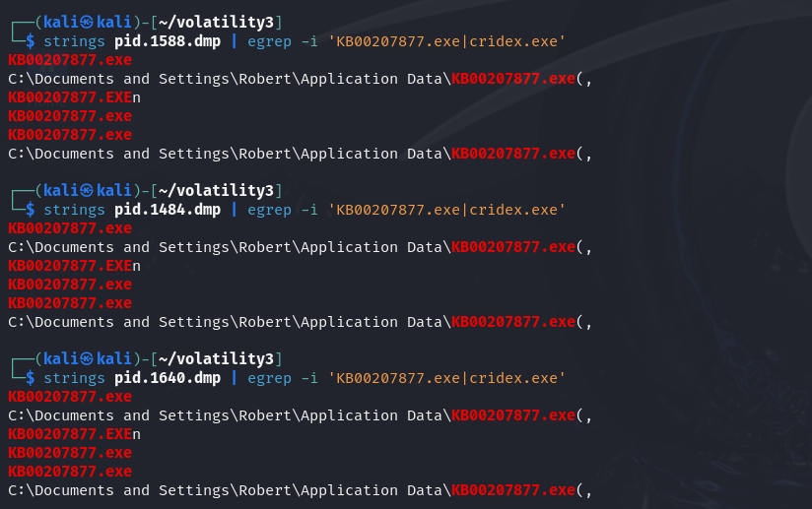Click the pipe symbol after pid.1640.dmp
812x509 pixels.
pyautogui.click(x=235, y=378)
